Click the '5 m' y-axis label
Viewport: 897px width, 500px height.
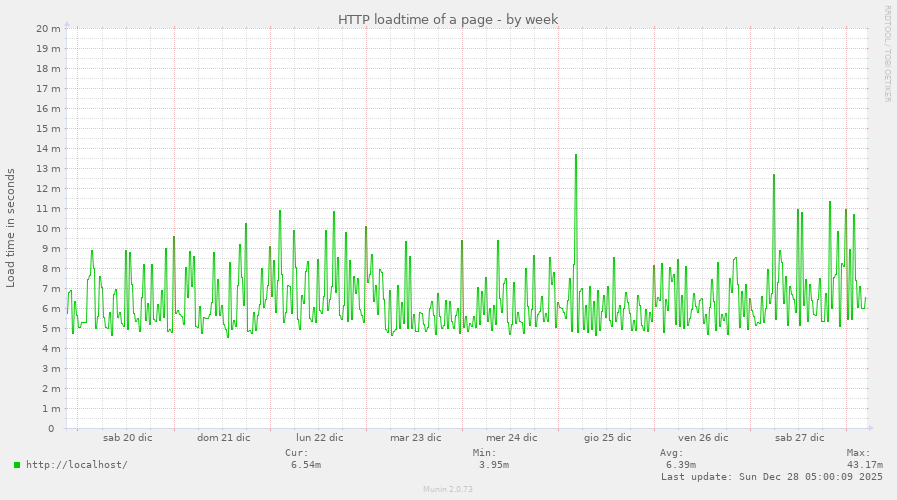[51, 329]
